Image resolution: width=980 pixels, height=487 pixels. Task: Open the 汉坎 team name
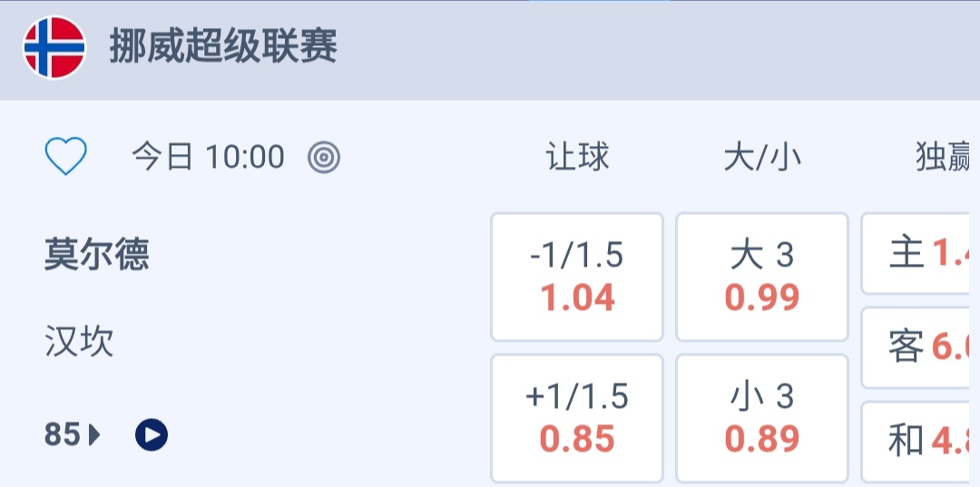tap(79, 342)
